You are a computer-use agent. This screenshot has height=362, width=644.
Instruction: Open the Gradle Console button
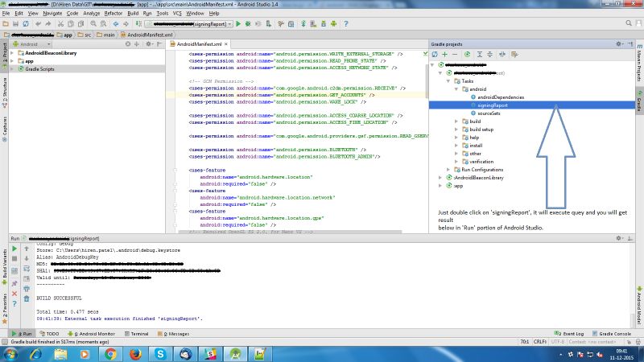point(612,334)
